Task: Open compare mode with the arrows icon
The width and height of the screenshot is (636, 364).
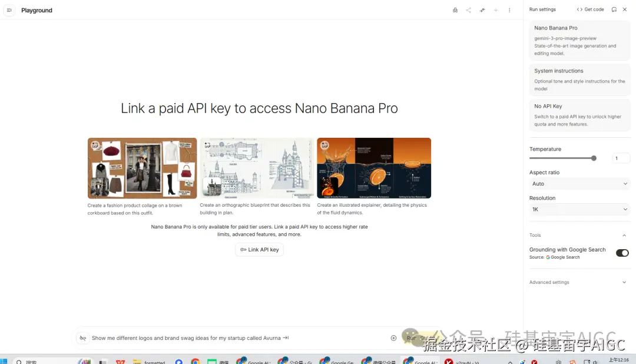Action: coord(482,10)
